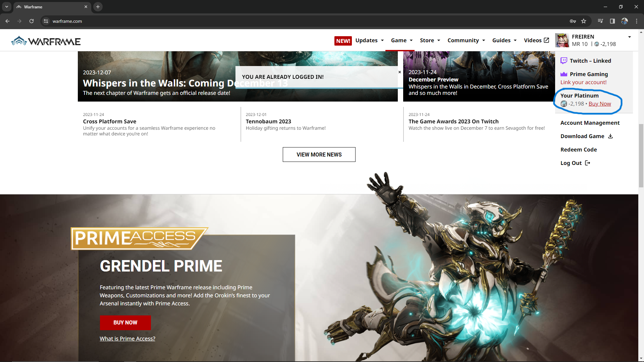Viewport: 644px width, 362px height.
Task: Open The Game Awards 2023 On Twitch article
Action: pos(453,121)
